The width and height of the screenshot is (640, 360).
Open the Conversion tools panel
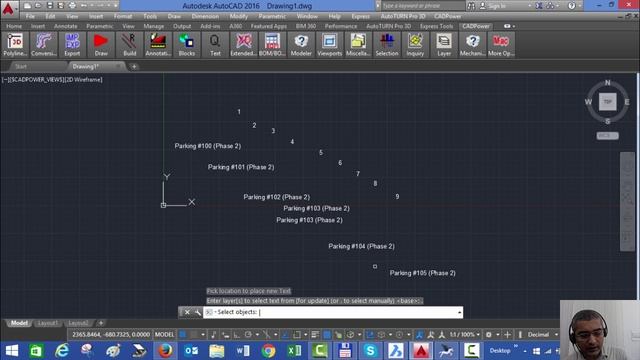(x=44, y=45)
